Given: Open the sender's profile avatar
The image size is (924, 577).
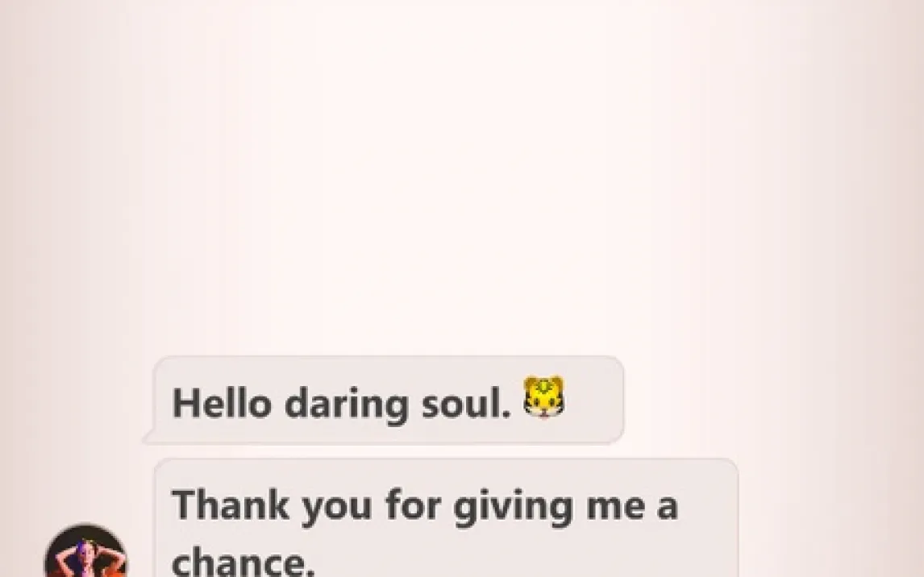Looking at the screenshot, I should (x=85, y=551).
